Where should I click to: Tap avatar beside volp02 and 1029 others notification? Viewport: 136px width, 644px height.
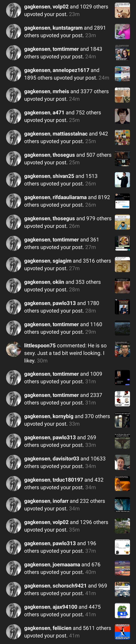click(13, 10)
